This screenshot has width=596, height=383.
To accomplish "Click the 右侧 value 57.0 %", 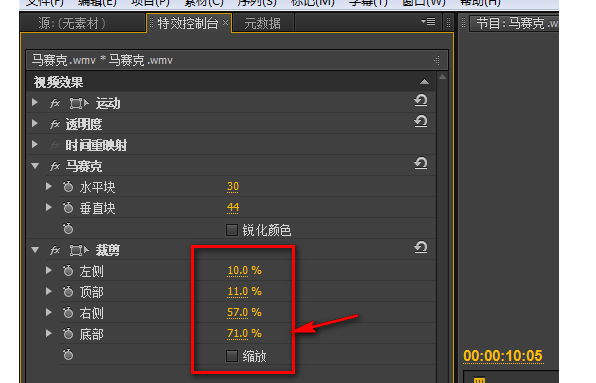I will pos(244,312).
